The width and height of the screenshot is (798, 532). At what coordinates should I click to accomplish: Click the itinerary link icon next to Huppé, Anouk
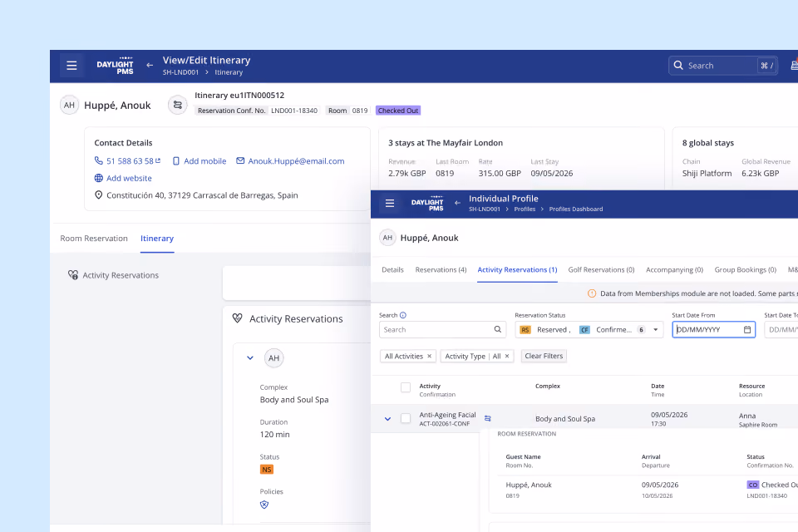click(x=178, y=105)
